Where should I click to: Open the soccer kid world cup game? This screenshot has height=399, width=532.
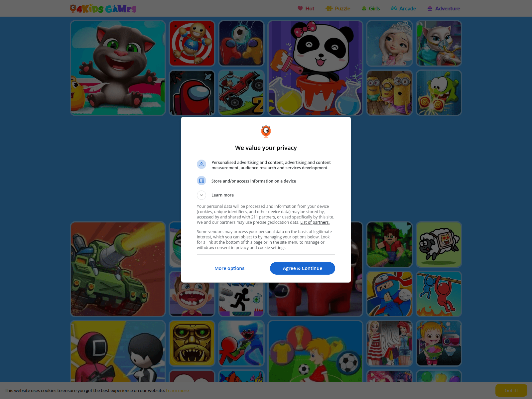pos(315,351)
